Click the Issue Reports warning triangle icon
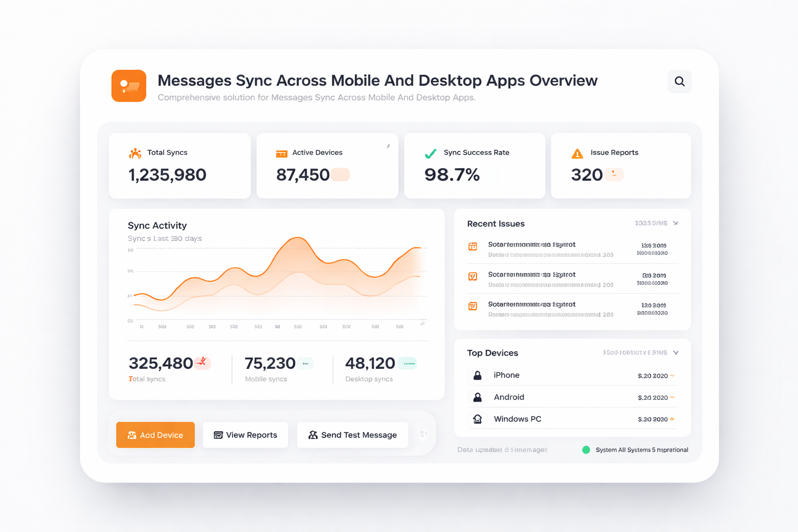This screenshot has width=798, height=532. 577,153
